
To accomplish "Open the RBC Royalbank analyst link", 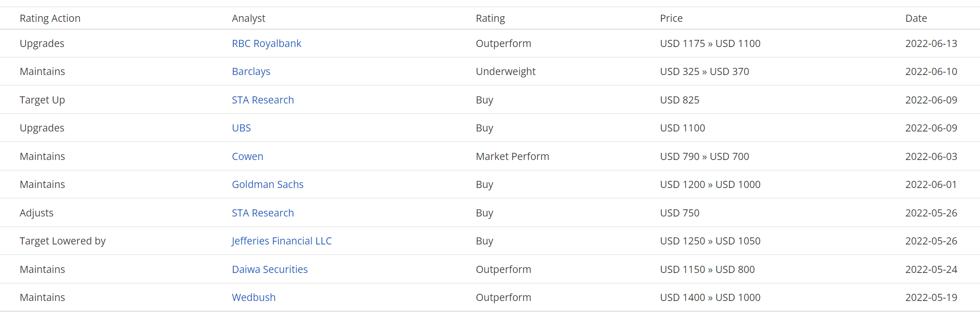I will click(x=266, y=44).
